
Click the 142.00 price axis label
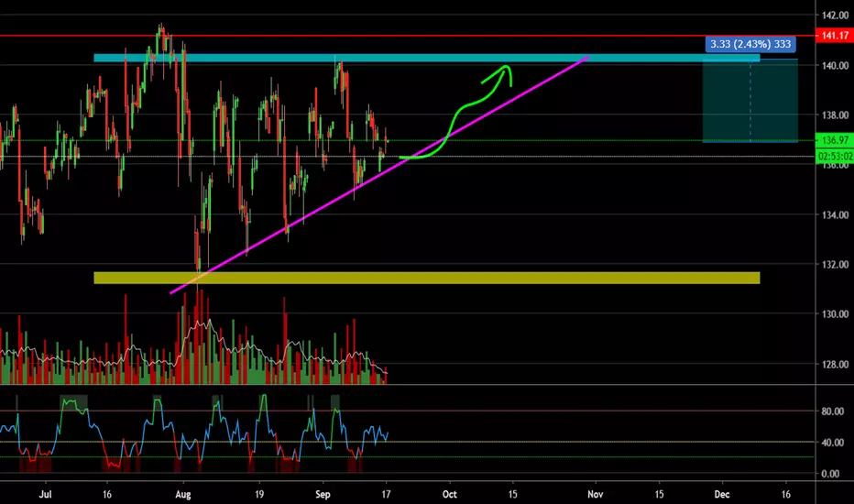click(835, 16)
